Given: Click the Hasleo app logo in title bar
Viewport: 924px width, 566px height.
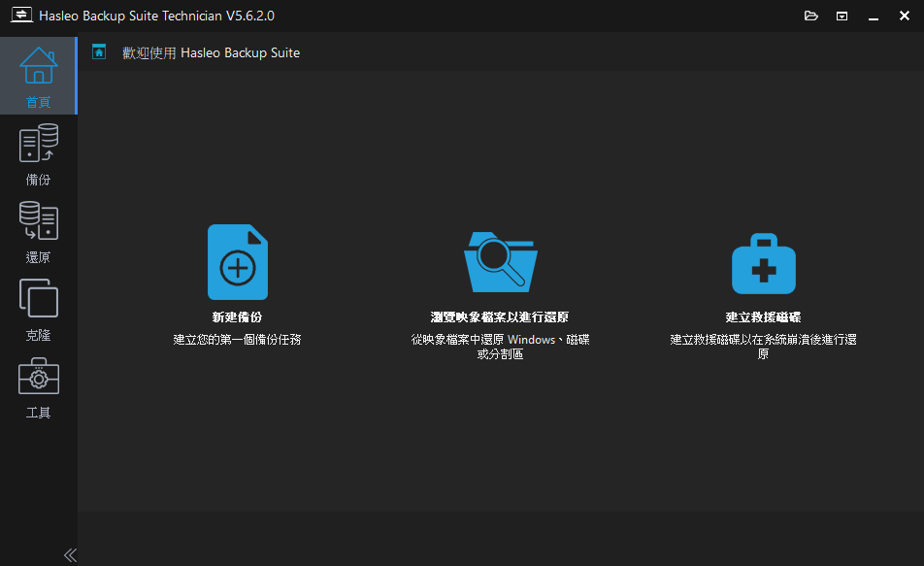Looking at the screenshot, I should coord(20,16).
